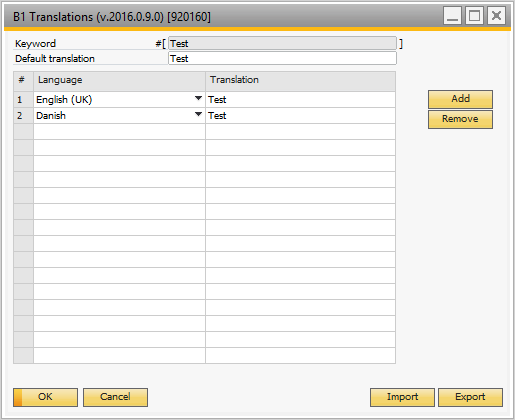Click the Keyword field containing Test
The image size is (515, 420).
(x=282, y=43)
